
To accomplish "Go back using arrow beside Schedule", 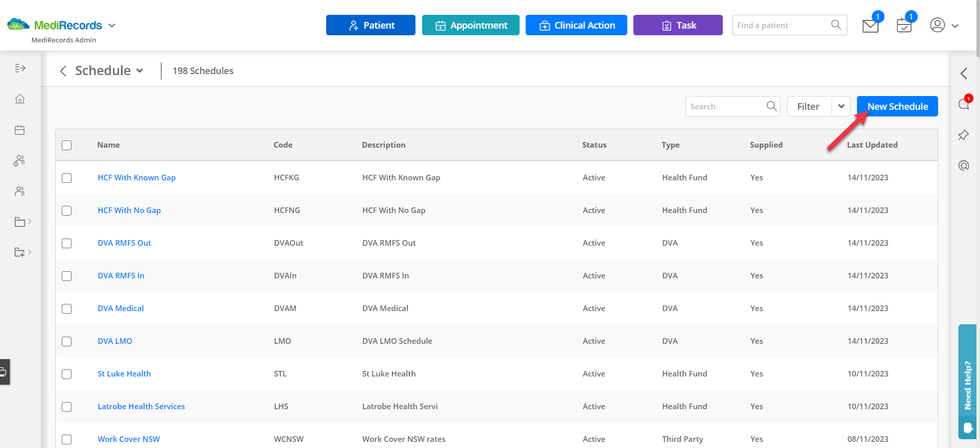I will point(63,71).
